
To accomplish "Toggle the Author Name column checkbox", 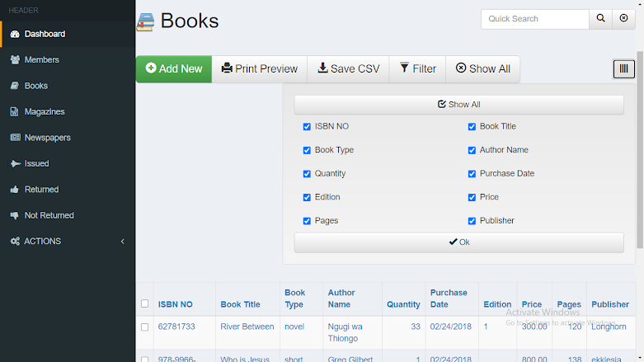I will (472, 150).
